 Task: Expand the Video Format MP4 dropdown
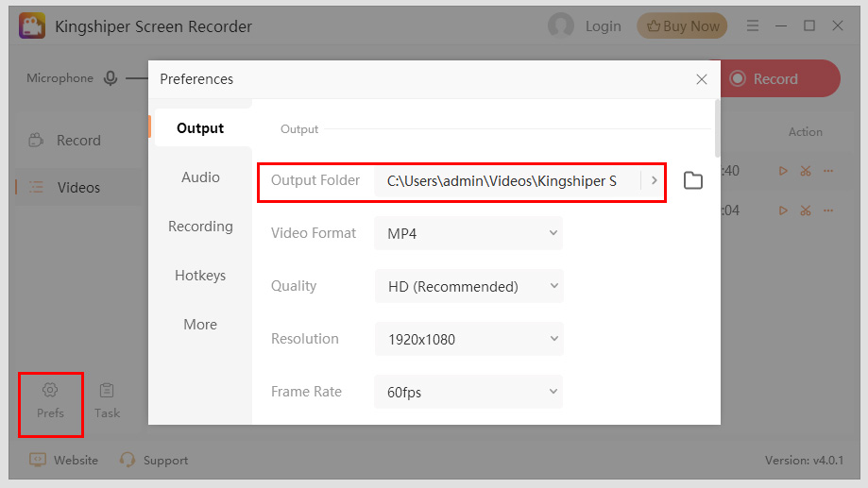(x=468, y=233)
